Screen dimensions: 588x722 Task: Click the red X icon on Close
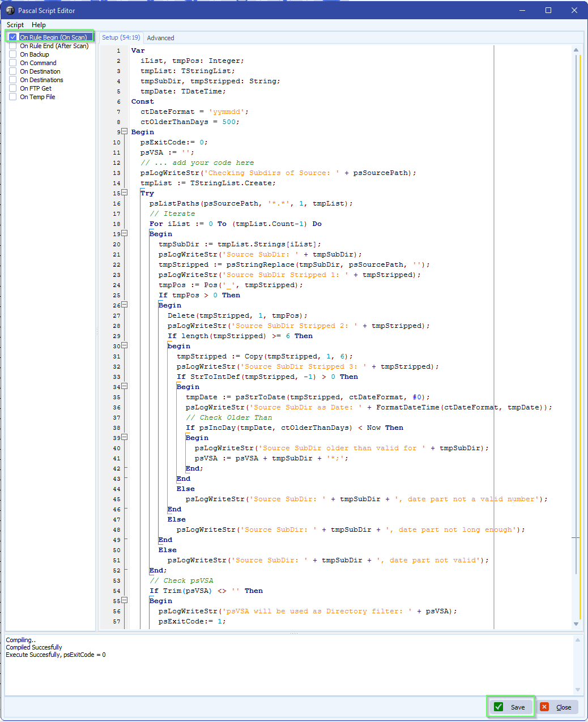coord(544,707)
